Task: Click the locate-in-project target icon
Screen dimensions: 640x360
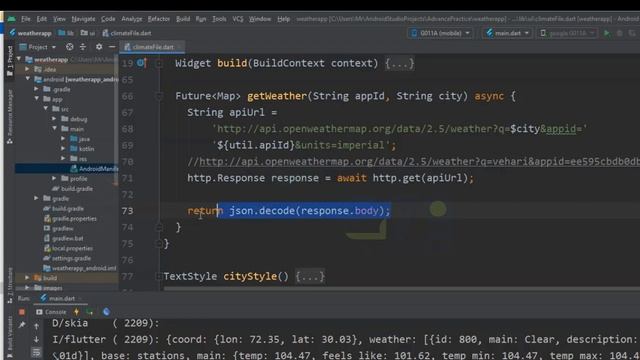Action: 70,47
